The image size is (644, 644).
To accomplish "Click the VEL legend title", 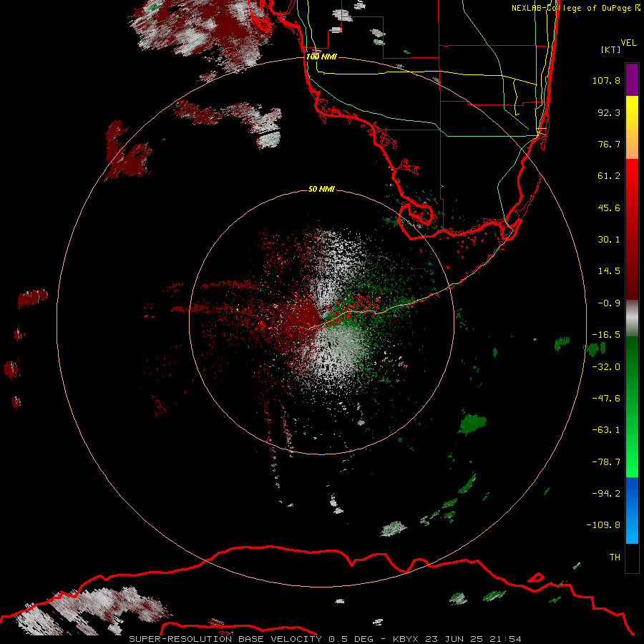I will coord(628,43).
